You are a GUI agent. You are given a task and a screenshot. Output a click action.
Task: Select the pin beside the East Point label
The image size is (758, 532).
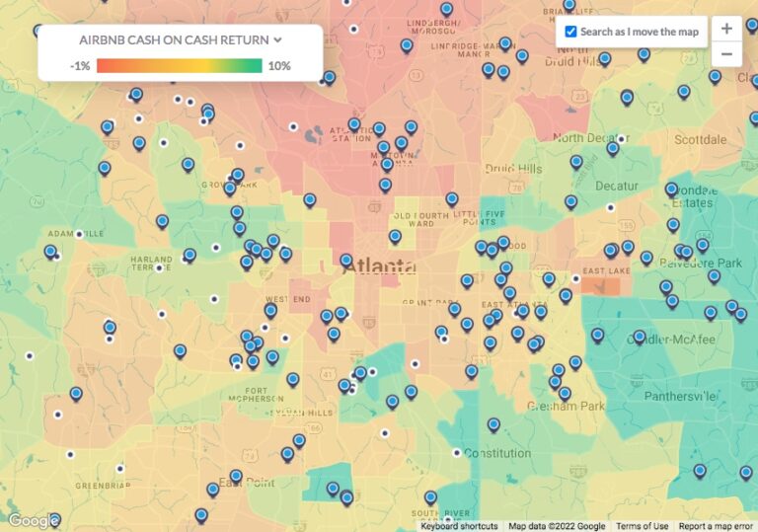point(236,476)
